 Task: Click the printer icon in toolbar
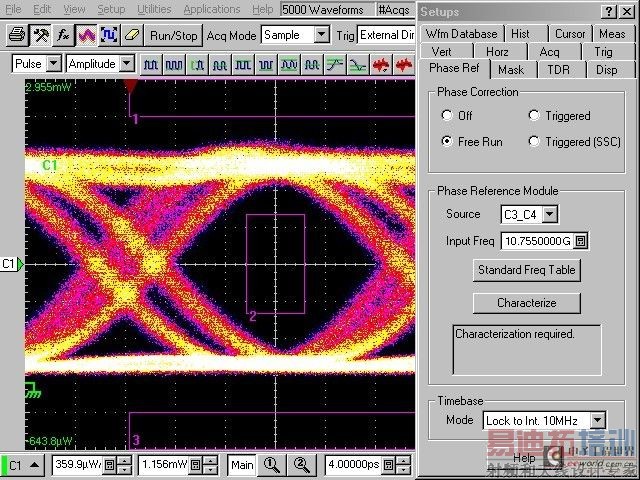coord(17,35)
